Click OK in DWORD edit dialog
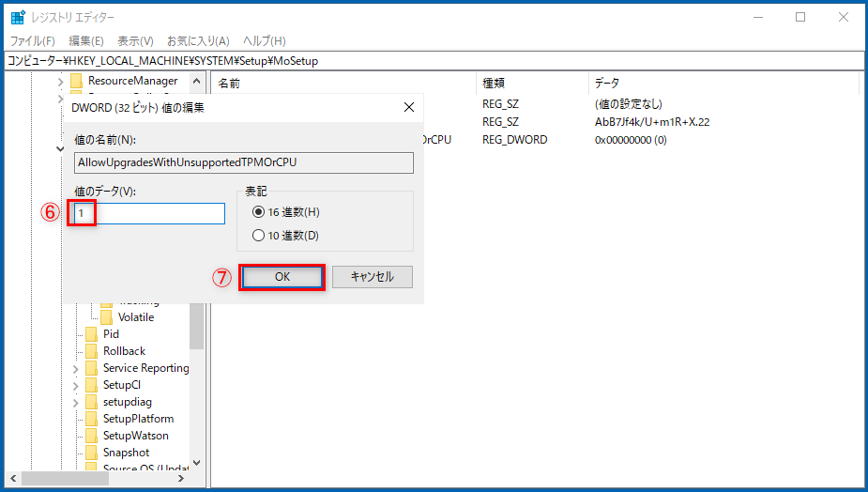Viewport: 868px width, 492px height. (282, 276)
